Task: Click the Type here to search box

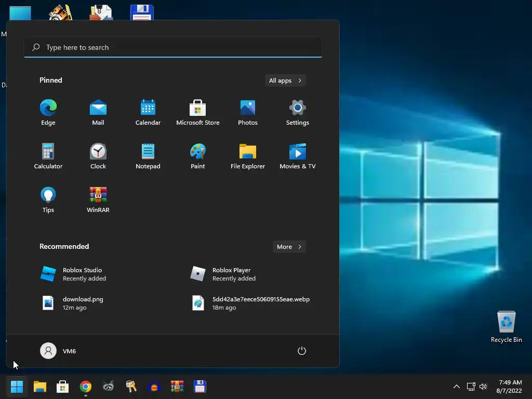Action: point(173,47)
